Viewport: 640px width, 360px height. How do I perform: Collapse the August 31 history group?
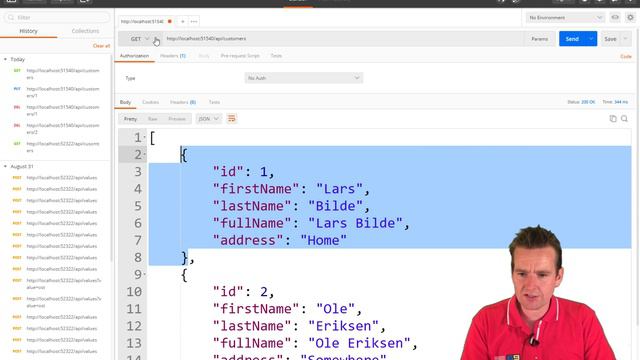pos(5,167)
